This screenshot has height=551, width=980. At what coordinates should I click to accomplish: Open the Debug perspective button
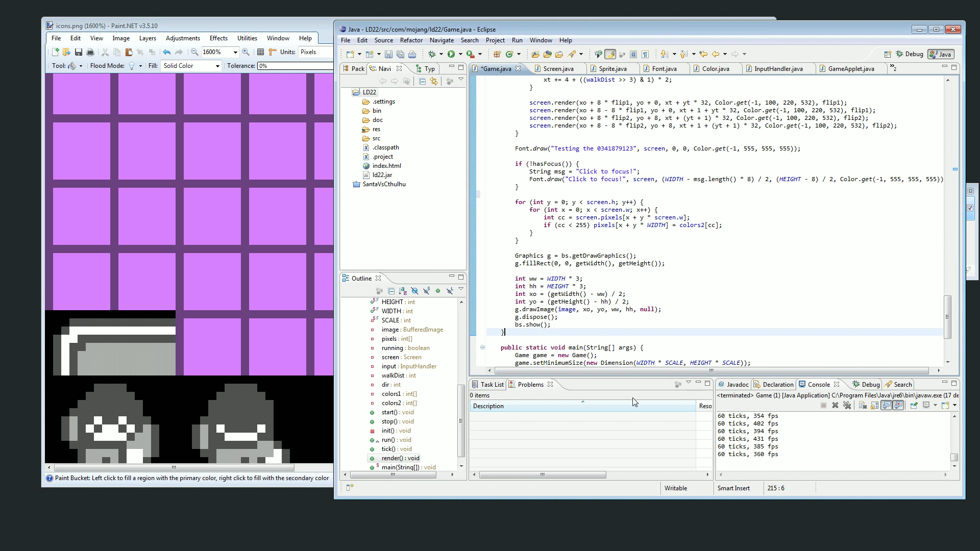tap(909, 54)
